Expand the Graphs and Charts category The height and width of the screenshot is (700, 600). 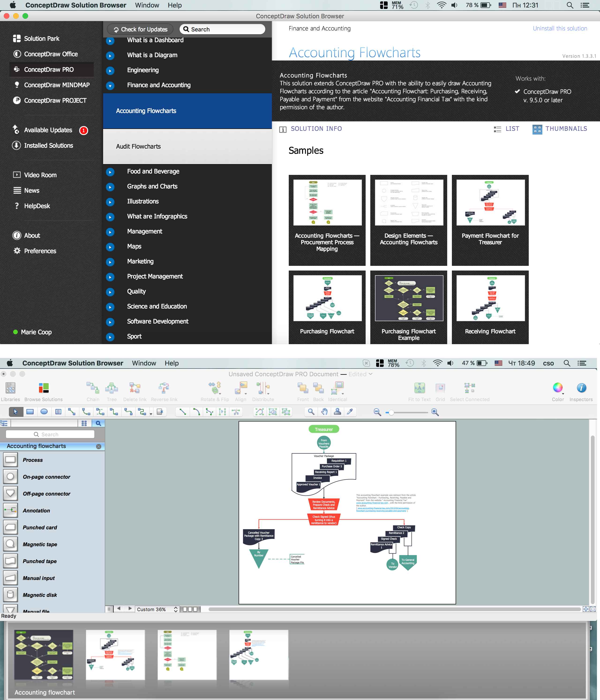110,187
